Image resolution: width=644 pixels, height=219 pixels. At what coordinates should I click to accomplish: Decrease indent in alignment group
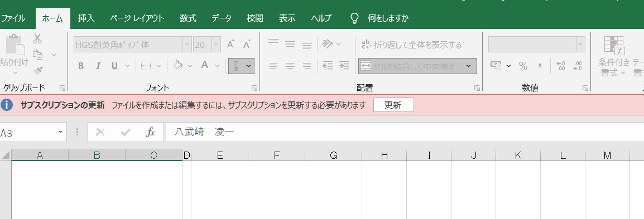pyautogui.click(x=328, y=66)
